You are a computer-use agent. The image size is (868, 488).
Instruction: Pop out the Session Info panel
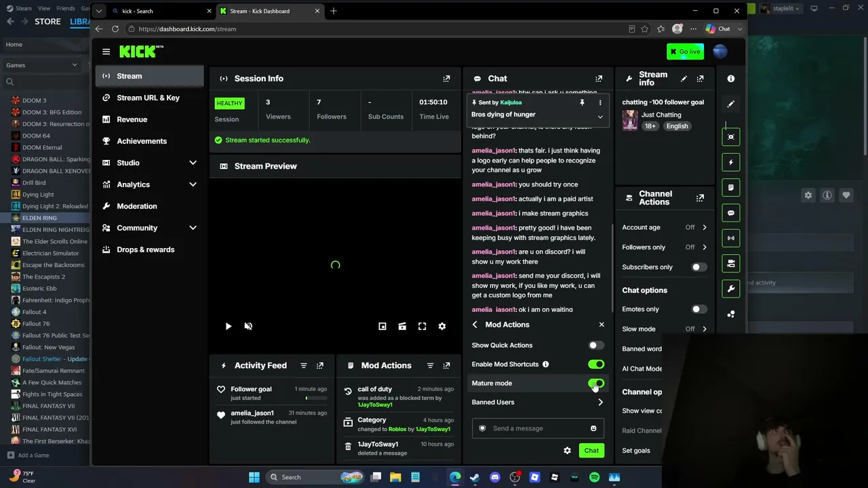[446, 79]
